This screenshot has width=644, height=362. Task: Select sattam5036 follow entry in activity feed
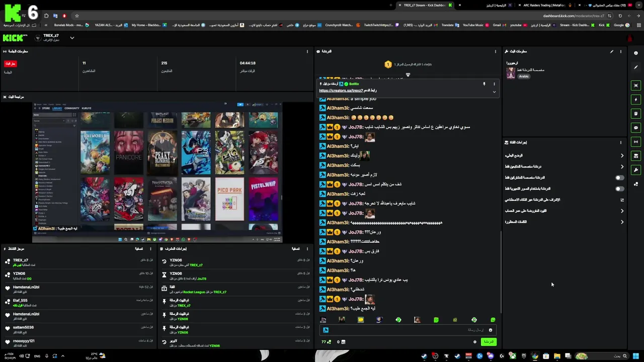click(x=79, y=329)
